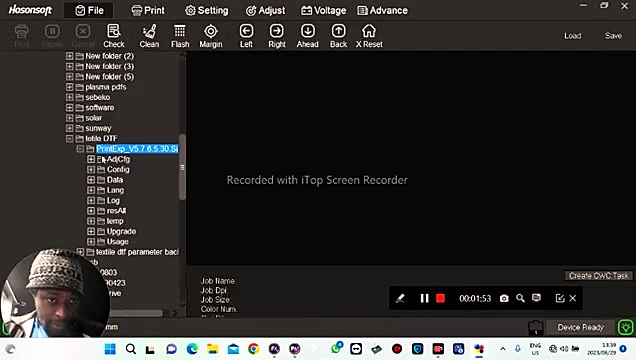
Task: Select the sunway folder
Action: (98, 128)
